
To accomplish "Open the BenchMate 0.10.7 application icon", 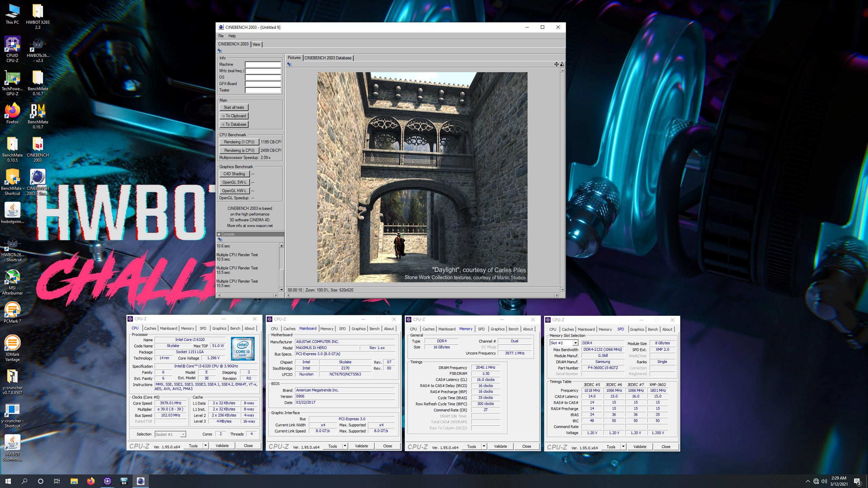I will point(38,116).
